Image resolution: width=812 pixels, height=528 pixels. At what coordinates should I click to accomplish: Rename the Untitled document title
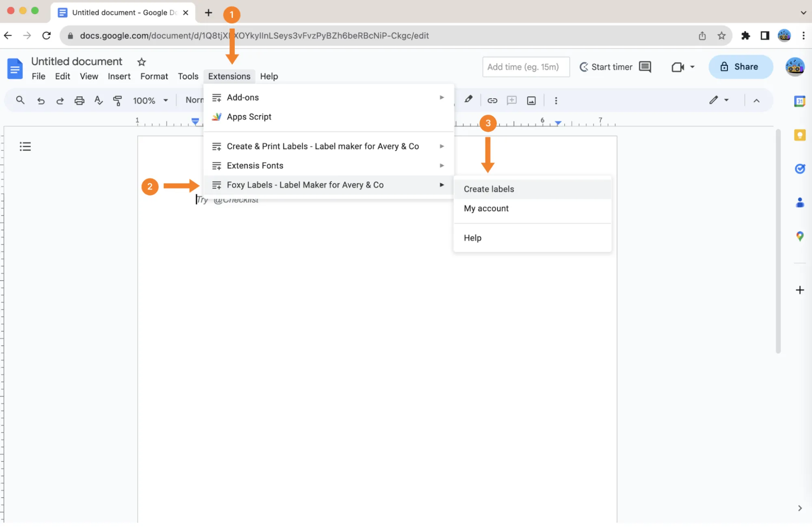point(77,61)
